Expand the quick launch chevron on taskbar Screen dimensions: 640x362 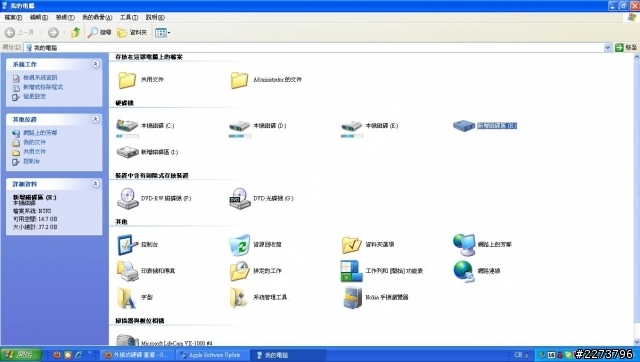tap(90, 354)
